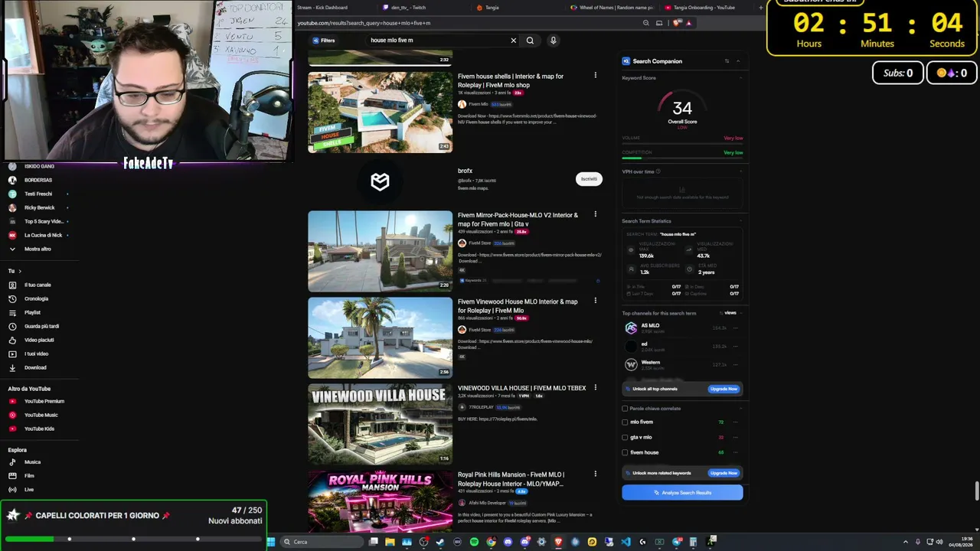Screen dimensions: 980x551
Task: Open YouTube Music in the sidebar
Action: [x=41, y=415]
